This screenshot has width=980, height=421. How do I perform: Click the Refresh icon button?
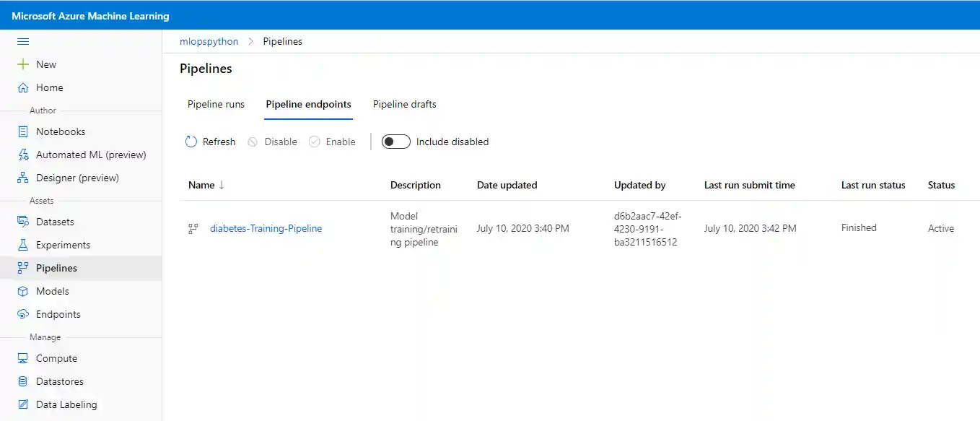pyautogui.click(x=191, y=142)
